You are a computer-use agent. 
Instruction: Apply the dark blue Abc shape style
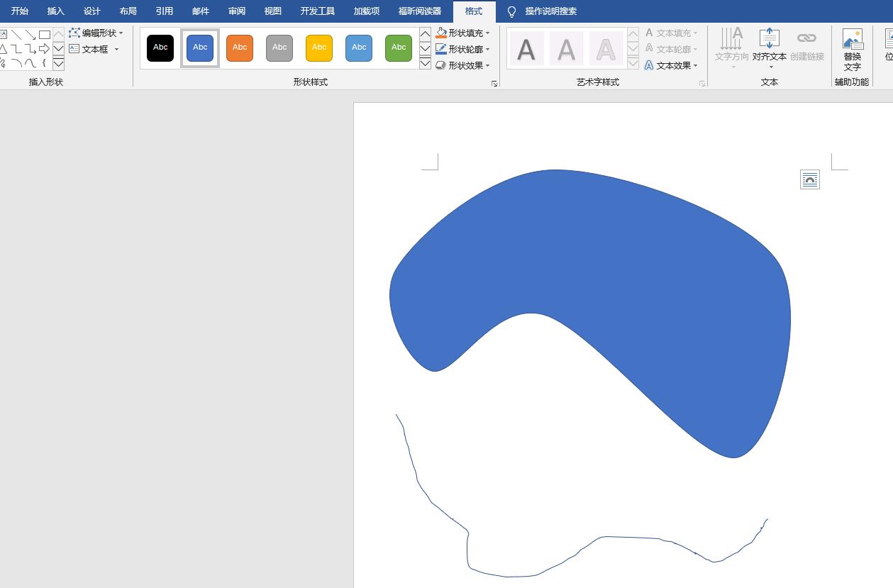(200, 48)
